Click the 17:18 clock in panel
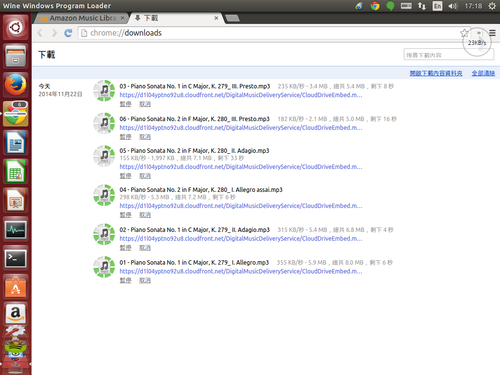500x375 pixels. click(x=473, y=6)
